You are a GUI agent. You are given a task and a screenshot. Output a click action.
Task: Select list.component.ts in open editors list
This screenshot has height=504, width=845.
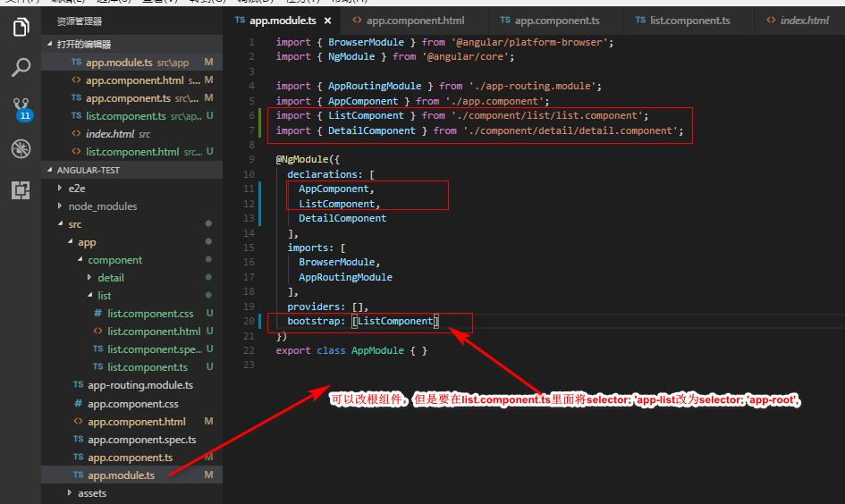coord(131,116)
